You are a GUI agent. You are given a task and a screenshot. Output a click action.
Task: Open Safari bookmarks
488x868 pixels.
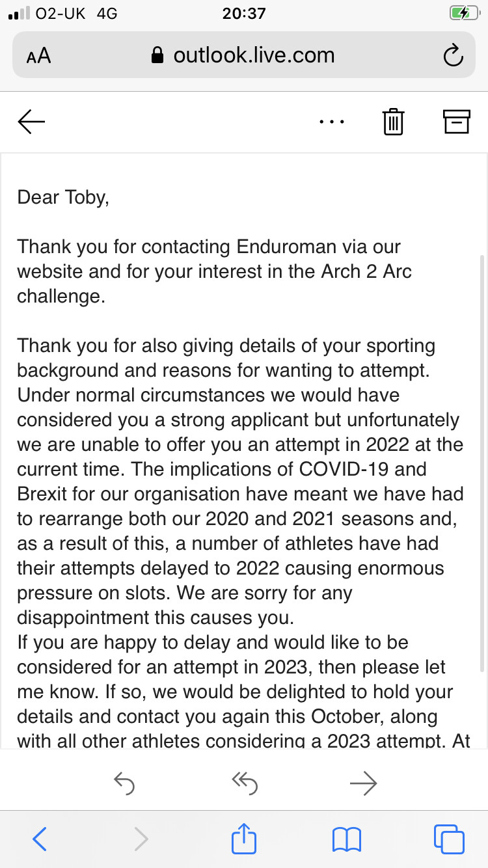coord(346,839)
